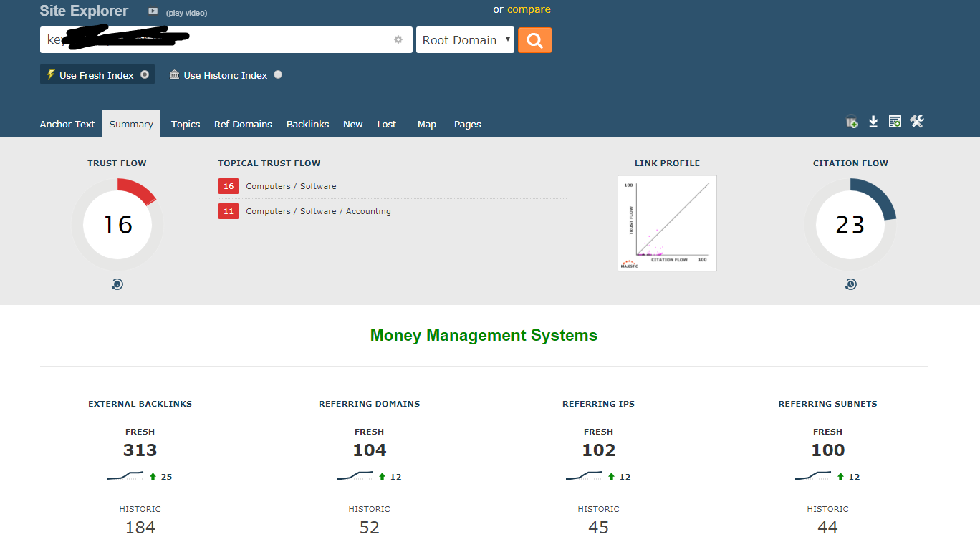Click the compare link
Image resolution: width=980 pixels, height=552 pixels.
529,9
